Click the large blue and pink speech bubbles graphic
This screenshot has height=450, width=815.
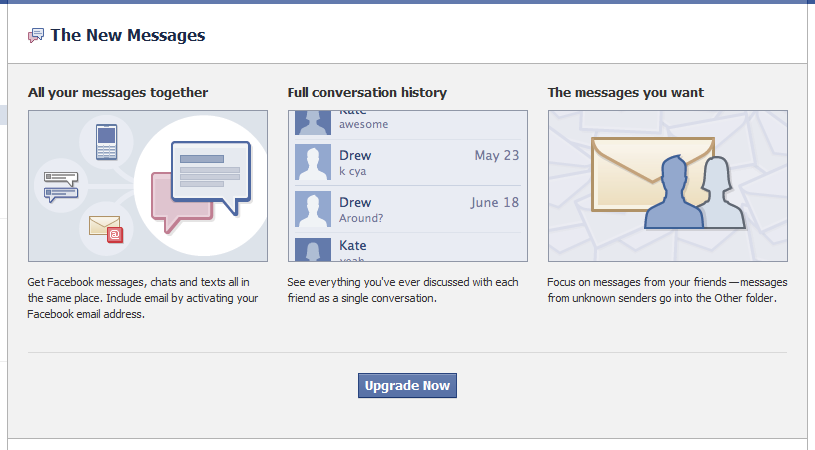[x=201, y=187]
